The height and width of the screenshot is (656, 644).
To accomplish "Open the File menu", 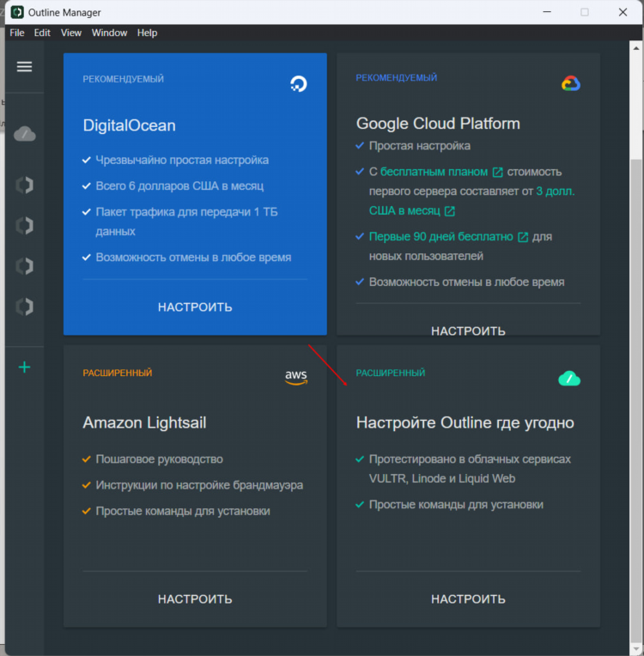I will [x=17, y=33].
